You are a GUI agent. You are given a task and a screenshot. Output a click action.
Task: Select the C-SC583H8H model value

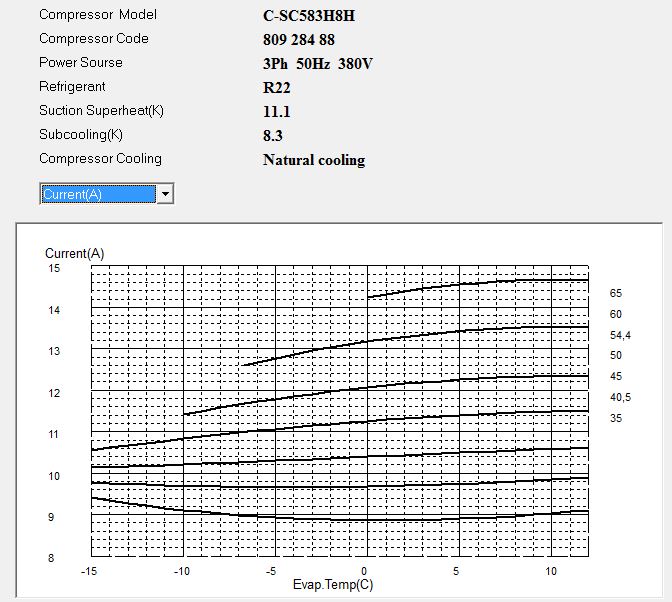(x=308, y=16)
